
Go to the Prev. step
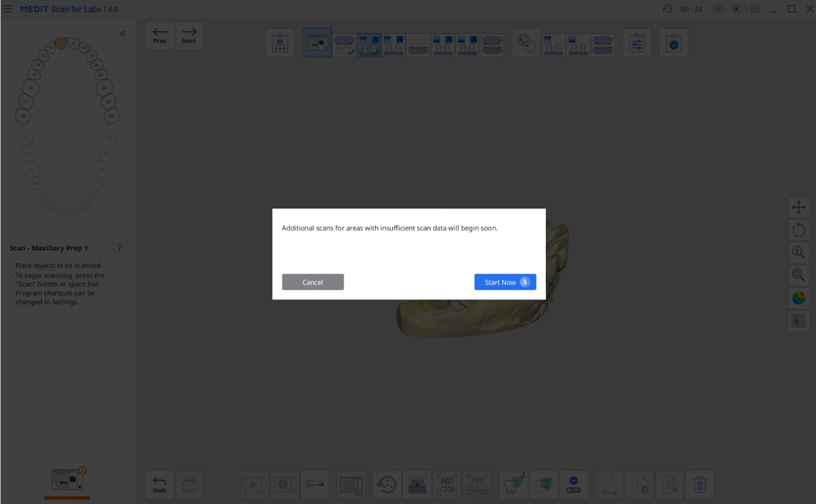click(160, 35)
